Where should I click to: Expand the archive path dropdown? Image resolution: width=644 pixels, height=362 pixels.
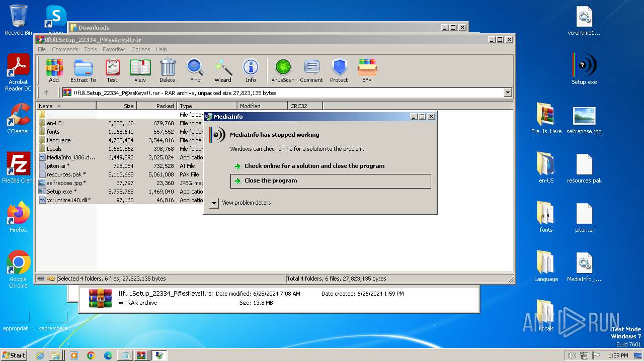(508, 93)
